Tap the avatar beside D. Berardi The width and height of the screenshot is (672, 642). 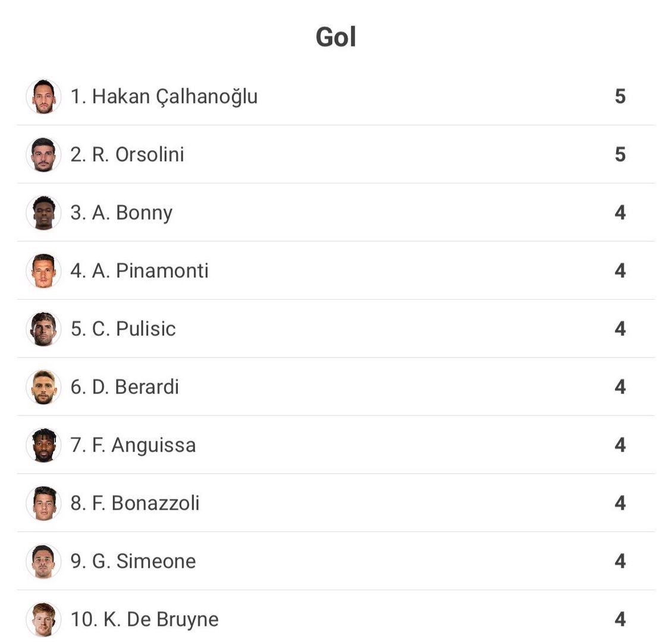pyautogui.click(x=43, y=387)
